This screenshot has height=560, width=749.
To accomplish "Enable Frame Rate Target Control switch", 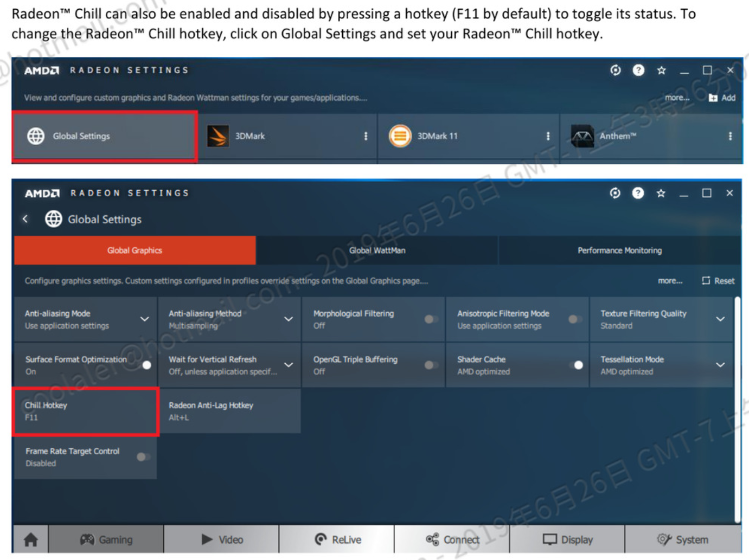I will click(143, 457).
